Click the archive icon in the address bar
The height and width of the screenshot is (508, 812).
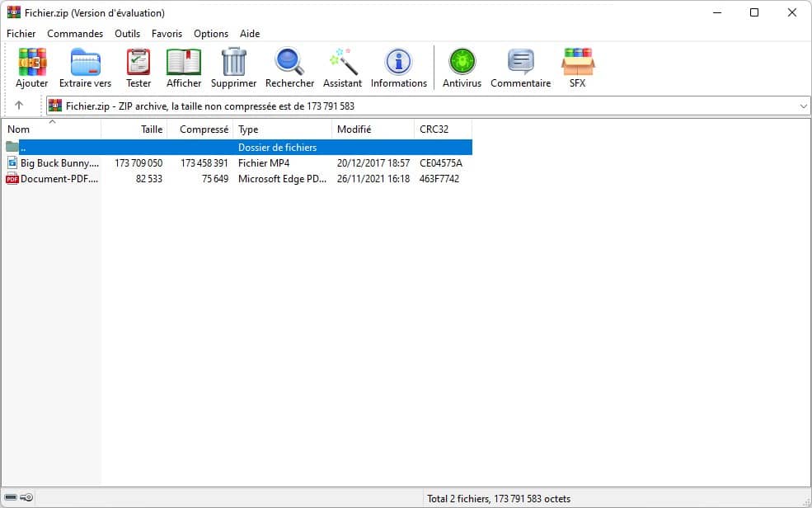click(x=55, y=106)
